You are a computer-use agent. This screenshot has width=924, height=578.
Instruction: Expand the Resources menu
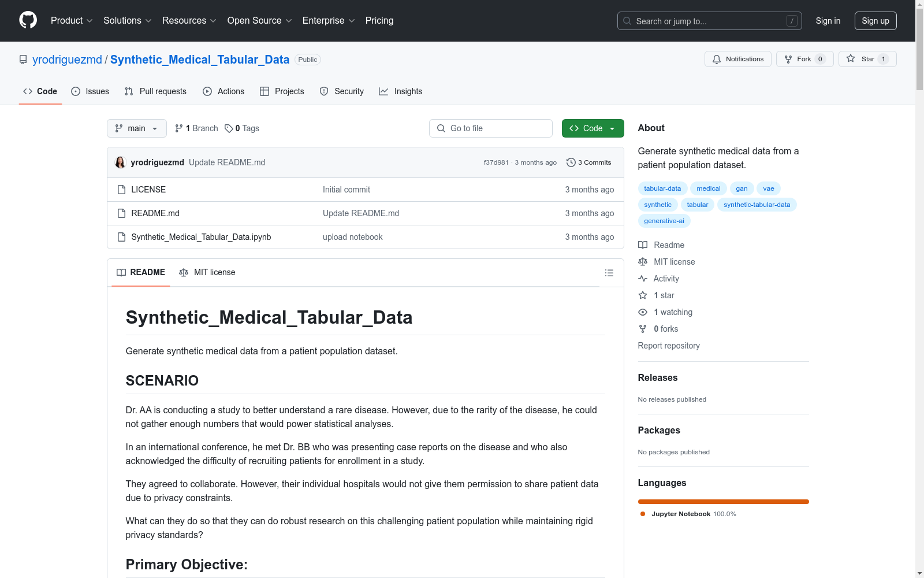click(189, 21)
